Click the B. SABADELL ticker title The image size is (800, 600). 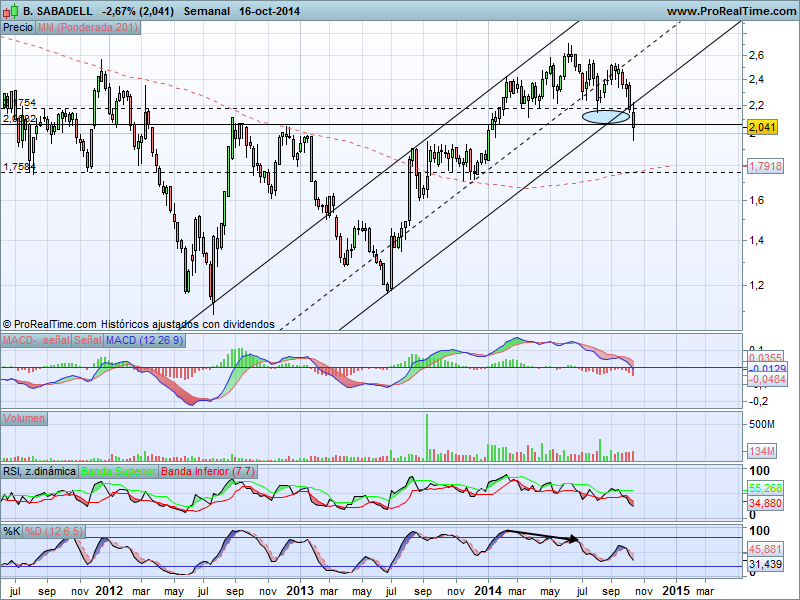pyautogui.click(x=58, y=11)
